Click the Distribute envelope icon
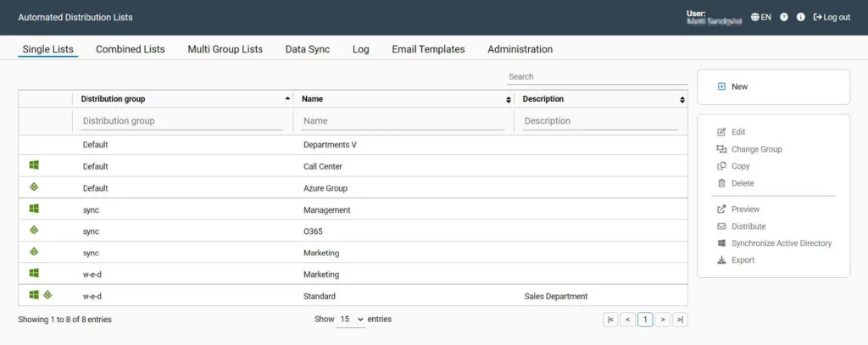 (721, 226)
